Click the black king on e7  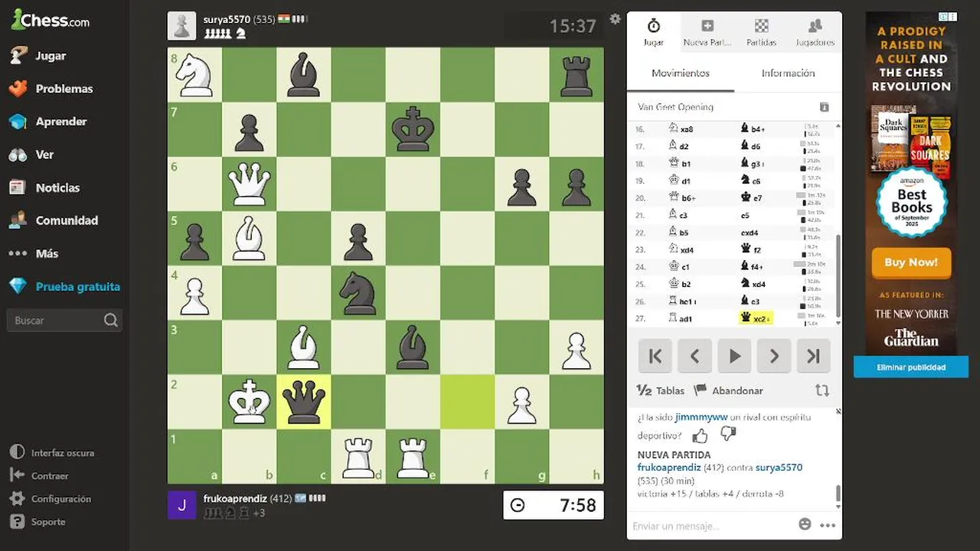(x=413, y=129)
